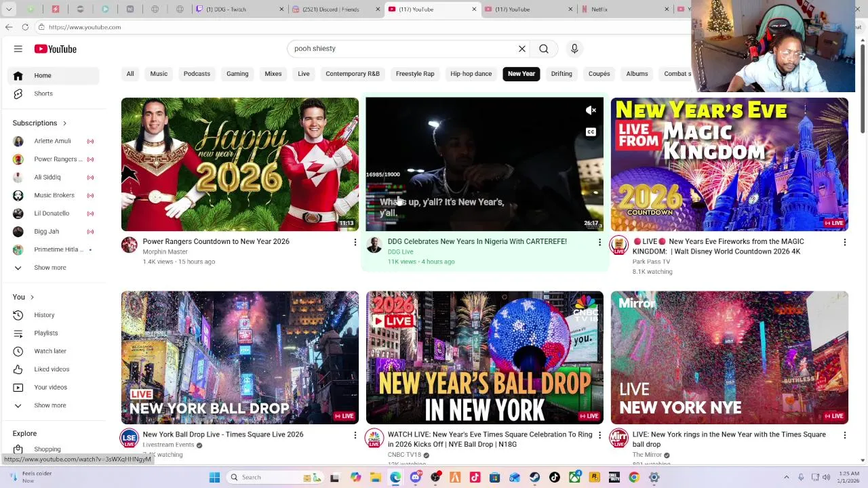Select the Gaming filter chip
The height and width of the screenshot is (488, 868).
pos(237,74)
